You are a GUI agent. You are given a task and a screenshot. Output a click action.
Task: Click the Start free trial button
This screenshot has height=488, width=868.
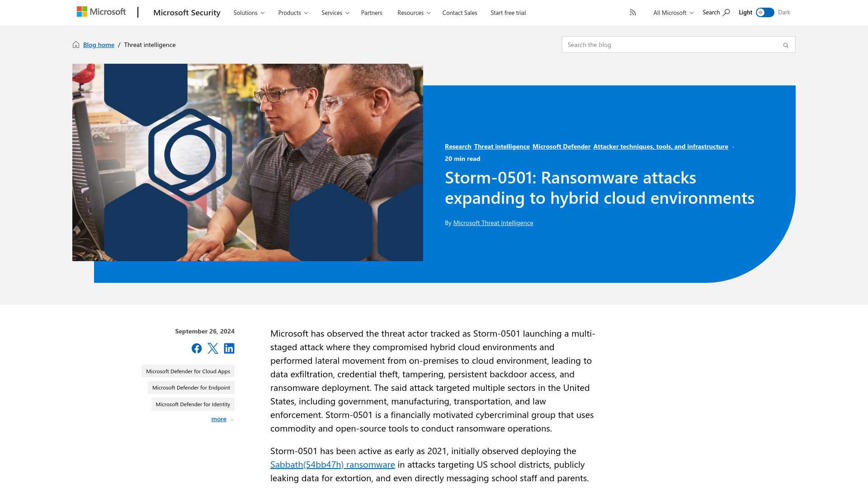(x=508, y=13)
